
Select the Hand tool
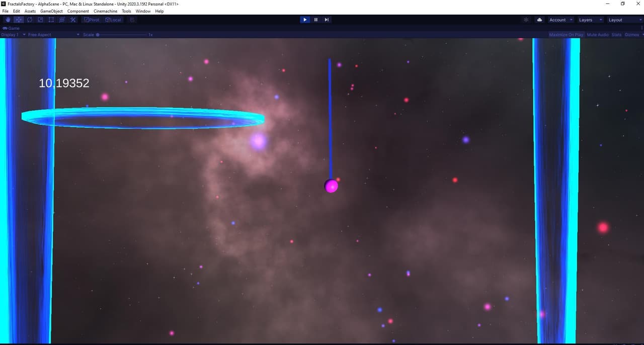pos(8,20)
